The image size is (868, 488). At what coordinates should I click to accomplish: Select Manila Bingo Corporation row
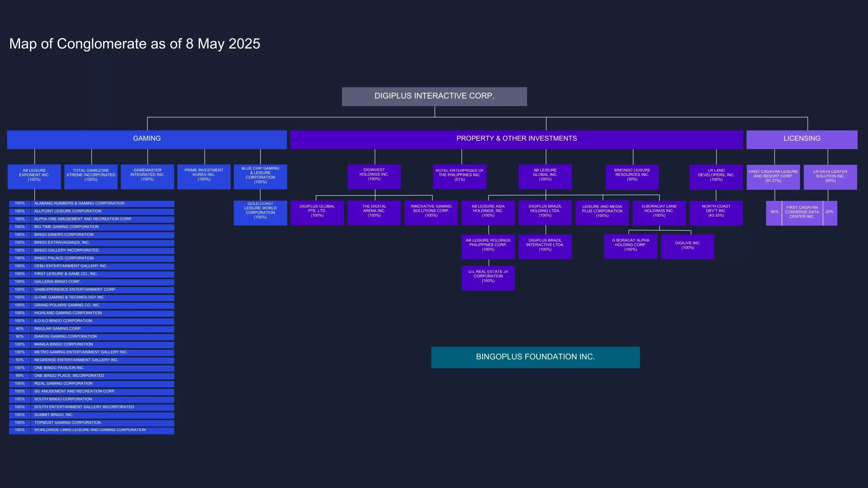pos(92,345)
